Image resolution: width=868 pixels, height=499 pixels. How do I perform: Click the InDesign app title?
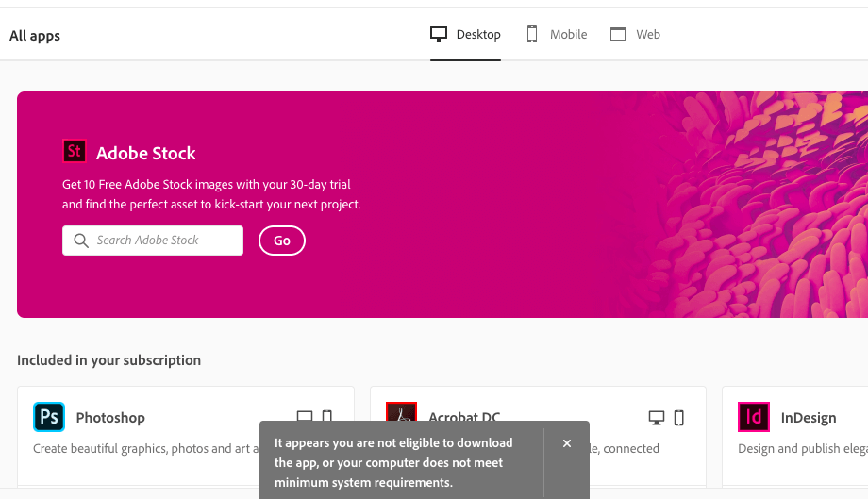pyautogui.click(x=809, y=418)
